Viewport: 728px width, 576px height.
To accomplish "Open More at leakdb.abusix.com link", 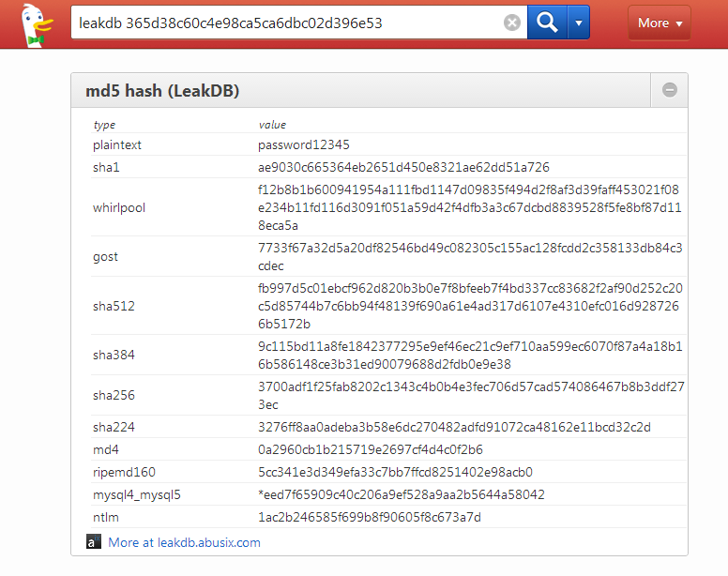I will tap(184, 542).
